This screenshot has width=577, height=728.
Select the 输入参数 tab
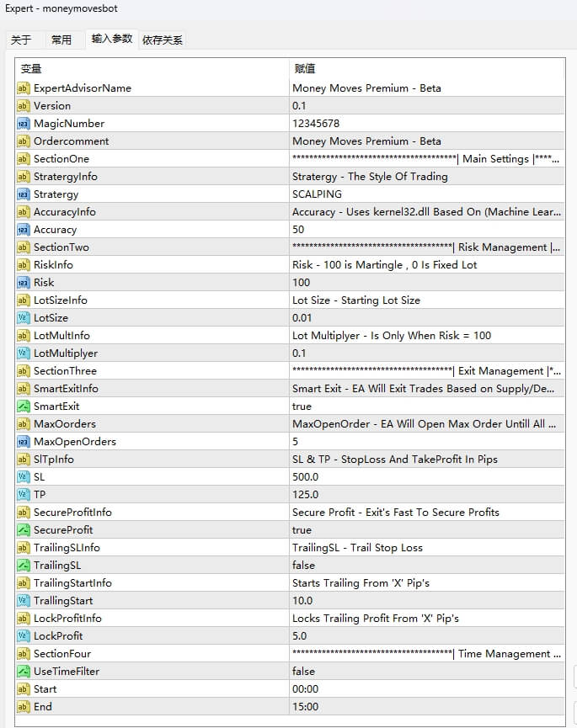tap(112, 39)
